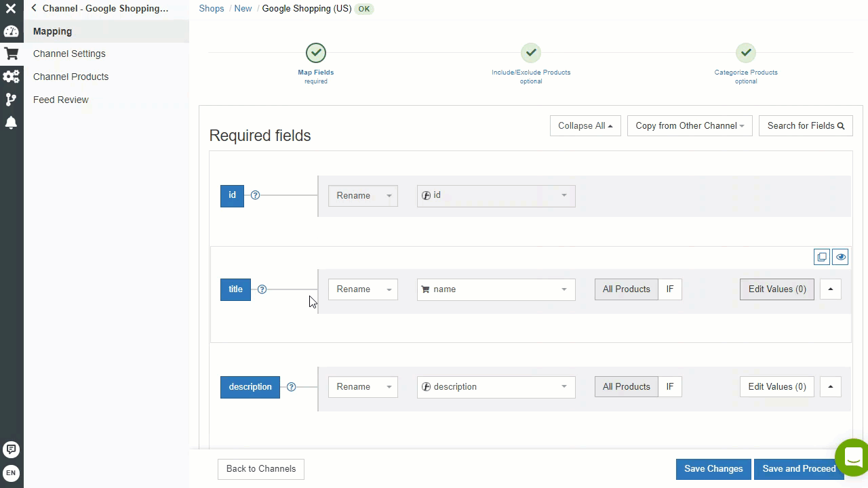This screenshot has height=488, width=868.
Task: Toggle preview eye icon for title field
Action: click(840, 257)
